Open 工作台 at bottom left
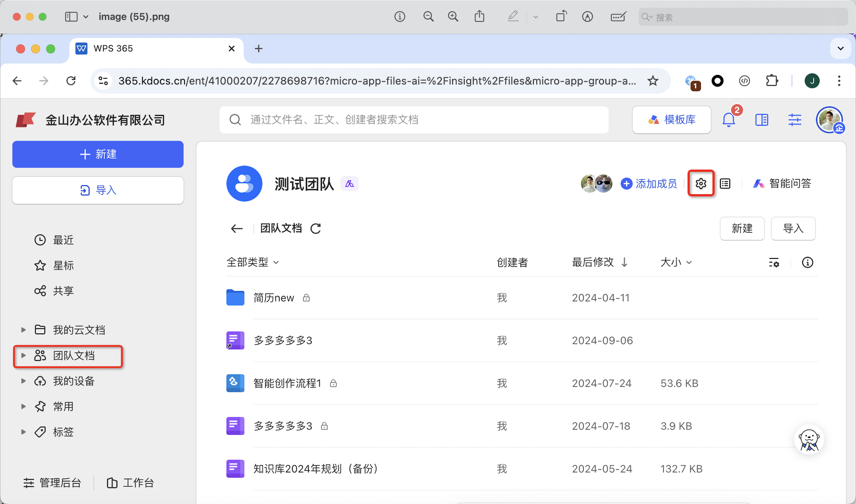This screenshot has height=504, width=856. [x=131, y=483]
